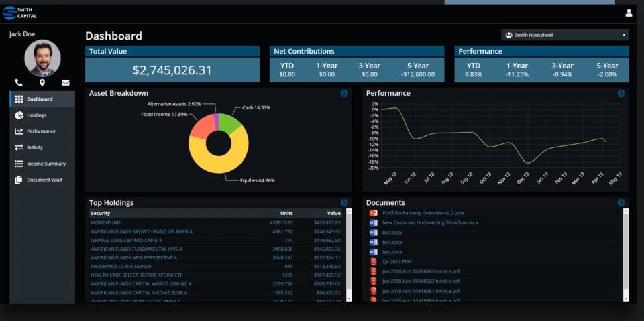Click Jack Doe's profile photo
Screen dimensions: 644x321
(x=42, y=58)
